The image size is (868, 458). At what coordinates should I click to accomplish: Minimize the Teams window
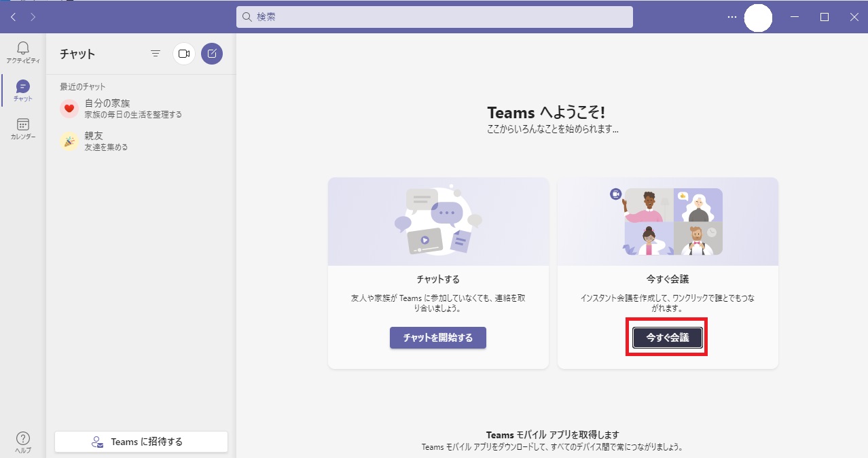coord(795,17)
